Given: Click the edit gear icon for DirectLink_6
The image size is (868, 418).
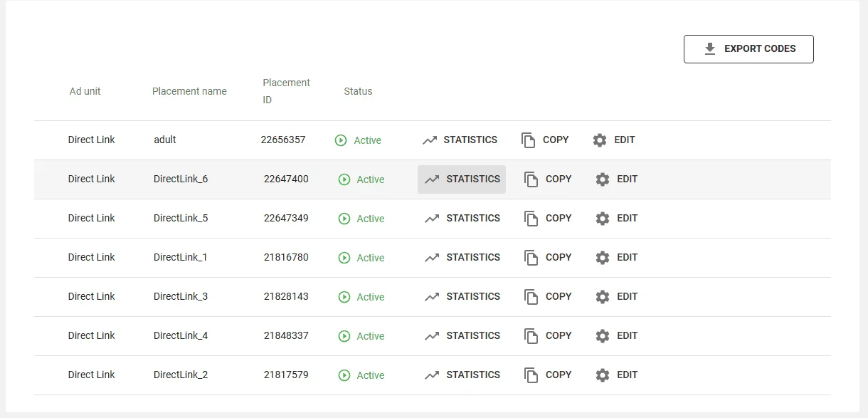Looking at the screenshot, I should pyautogui.click(x=603, y=179).
